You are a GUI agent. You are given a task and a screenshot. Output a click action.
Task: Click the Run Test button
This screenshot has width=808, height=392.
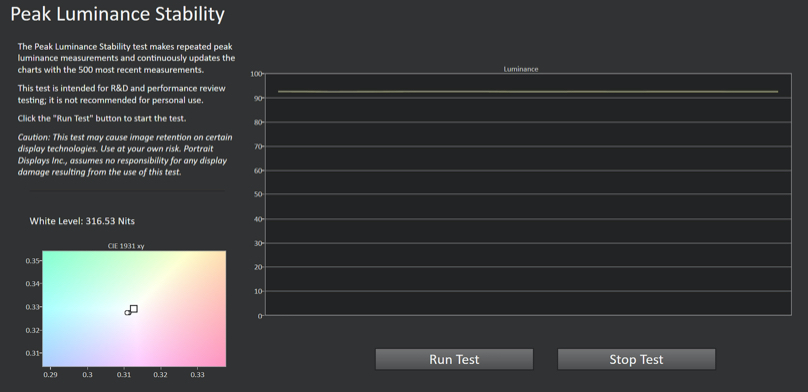coord(454,359)
